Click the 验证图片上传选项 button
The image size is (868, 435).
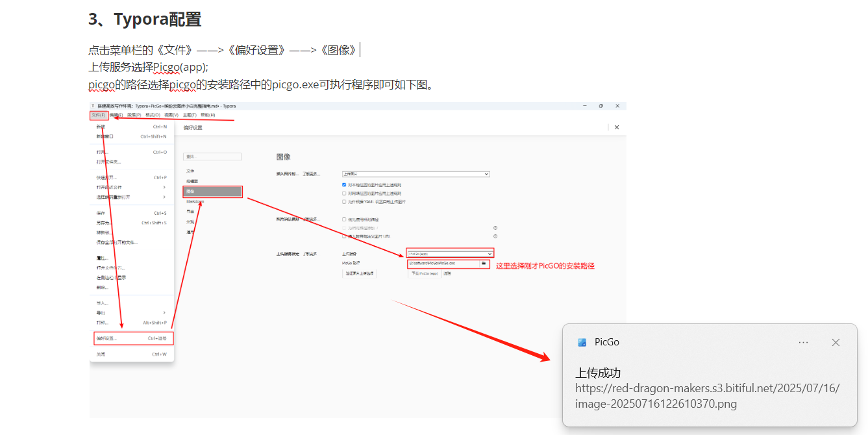tap(359, 274)
